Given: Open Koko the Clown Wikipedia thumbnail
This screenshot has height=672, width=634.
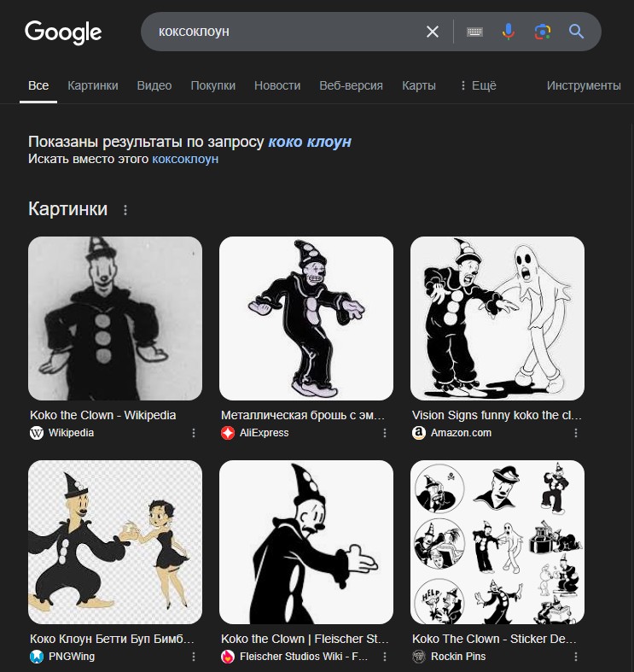Looking at the screenshot, I should [115, 318].
